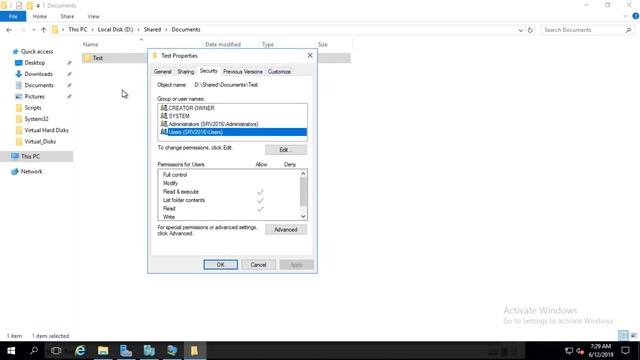The width and height of the screenshot is (640, 360).
Task: Open taskbar search magnifier icon
Action: point(34,351)
